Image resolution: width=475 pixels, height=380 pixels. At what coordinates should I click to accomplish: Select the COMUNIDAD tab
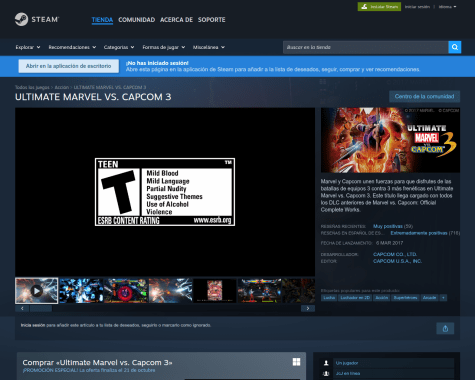[x=137, y=20]
